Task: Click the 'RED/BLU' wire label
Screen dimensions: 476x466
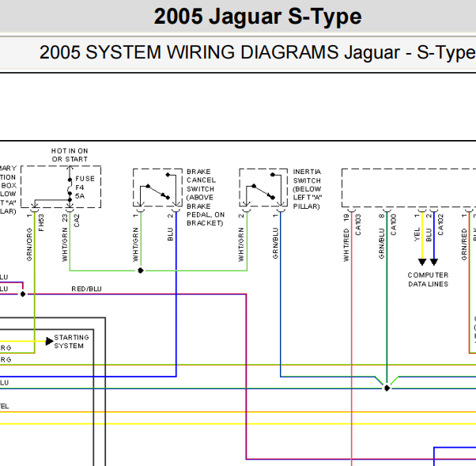Action: (86, 289)
